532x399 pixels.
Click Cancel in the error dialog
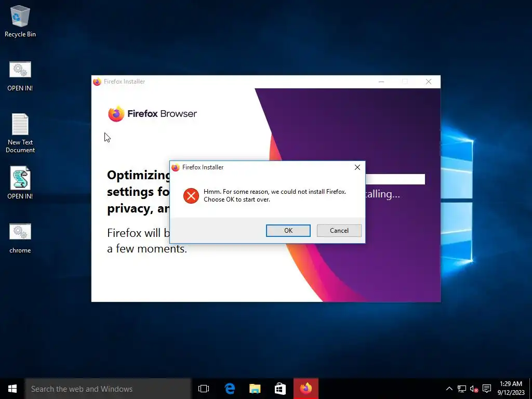[x=339, y=230]
